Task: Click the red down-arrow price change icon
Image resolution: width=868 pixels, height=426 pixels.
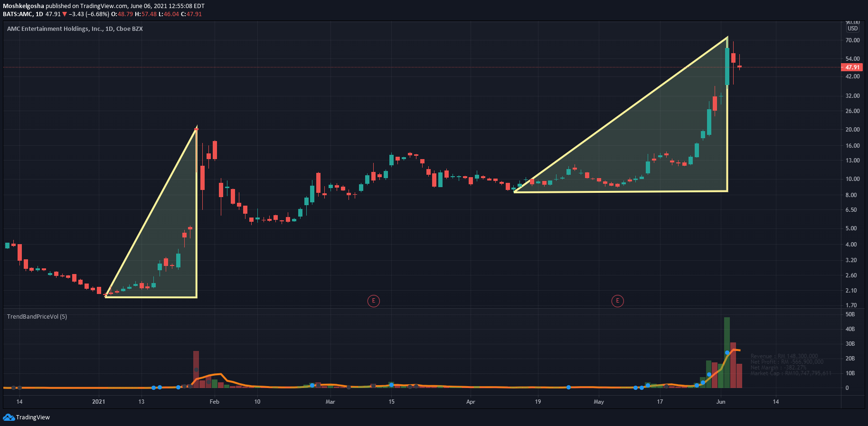Action: (x=65, y=14)
